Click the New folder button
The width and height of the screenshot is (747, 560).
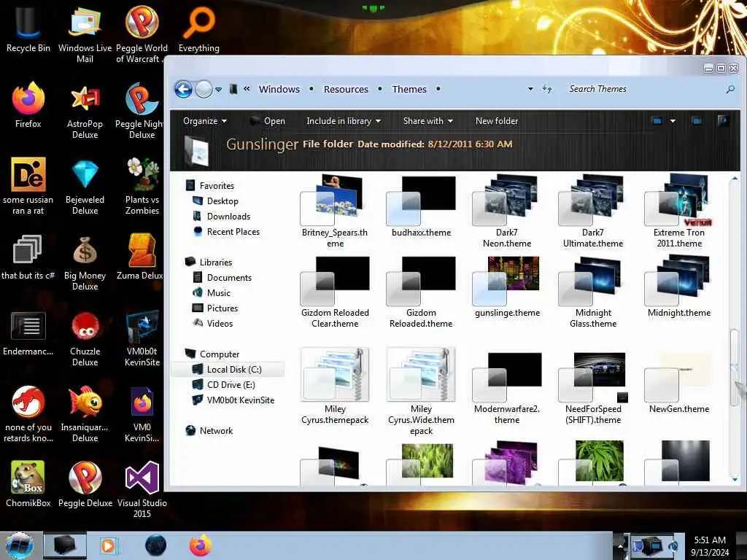tap(496, 121)
